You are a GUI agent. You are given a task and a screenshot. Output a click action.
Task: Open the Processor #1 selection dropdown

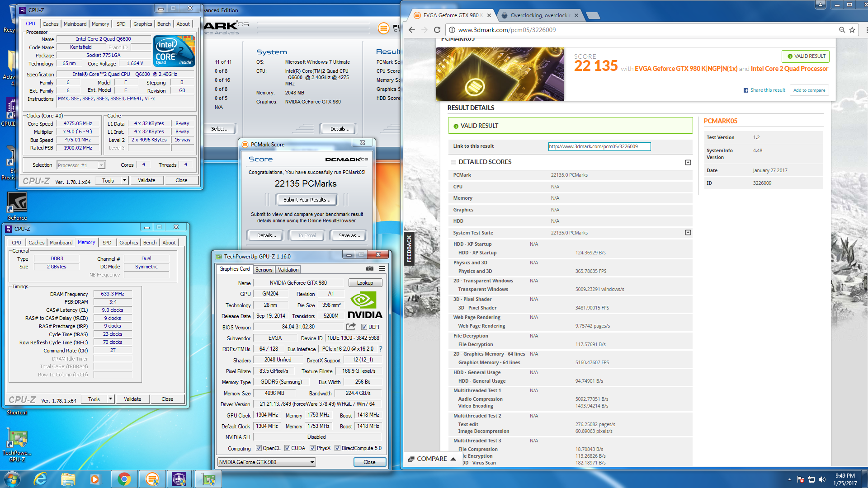click(x=81, y=165)
